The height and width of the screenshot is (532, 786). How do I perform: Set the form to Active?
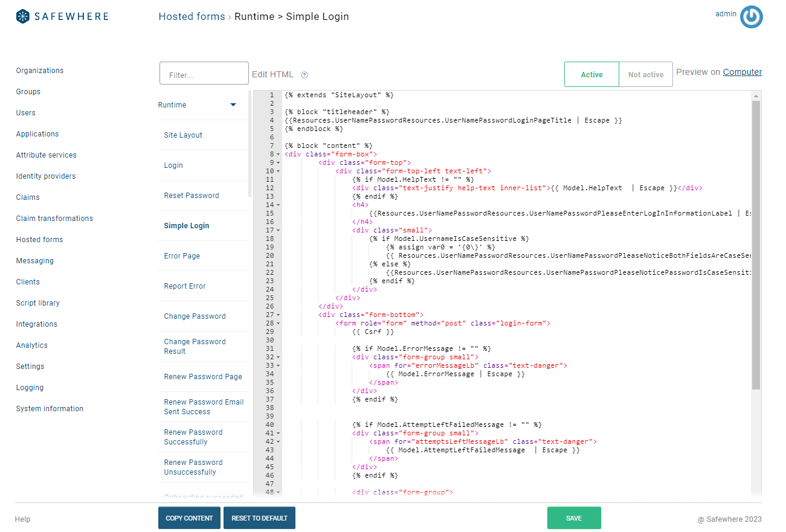click(x=591, y=74)
